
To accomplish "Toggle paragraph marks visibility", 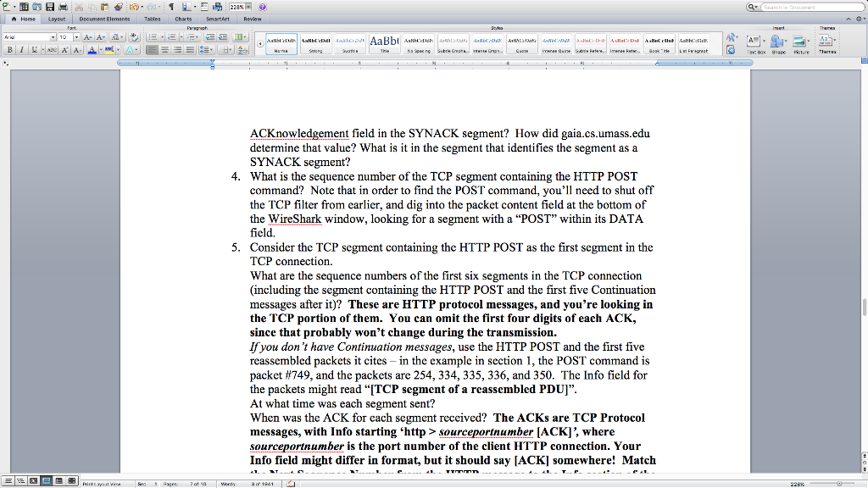I will point(171,6).
